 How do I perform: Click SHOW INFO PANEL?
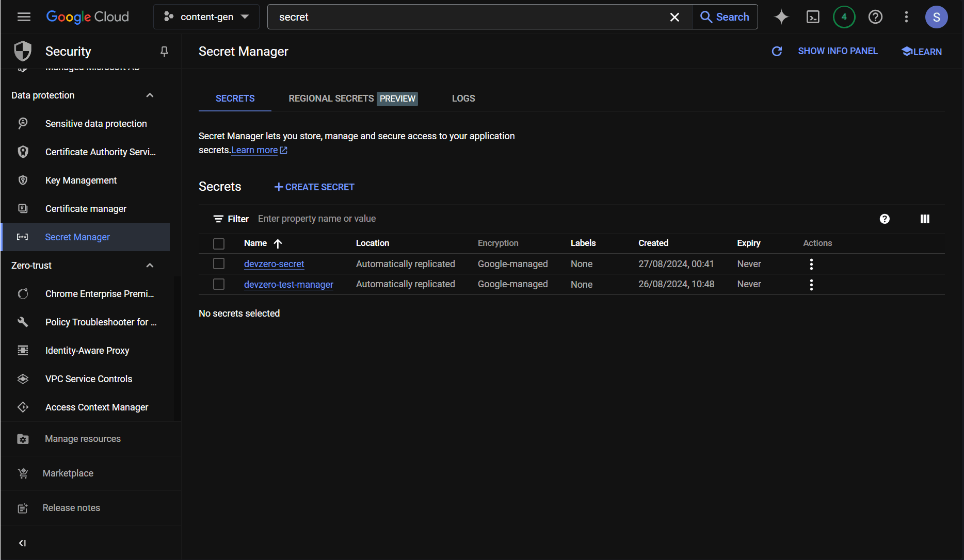tap(838, 51)
